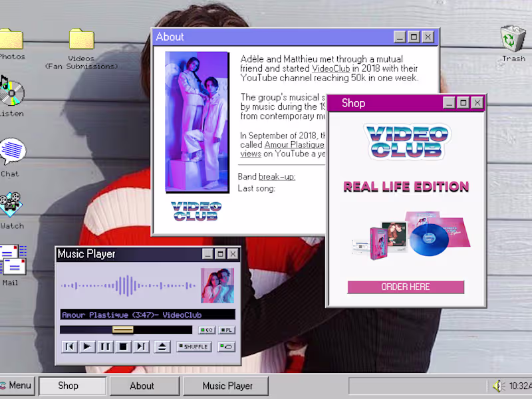
Task: Toggle the EQ button
Action: pos(207,330)
